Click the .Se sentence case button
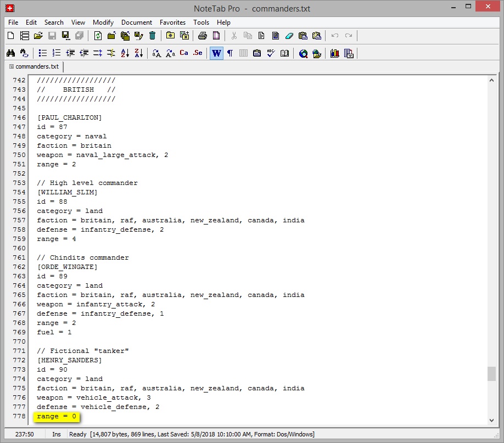 pos(198,53)
